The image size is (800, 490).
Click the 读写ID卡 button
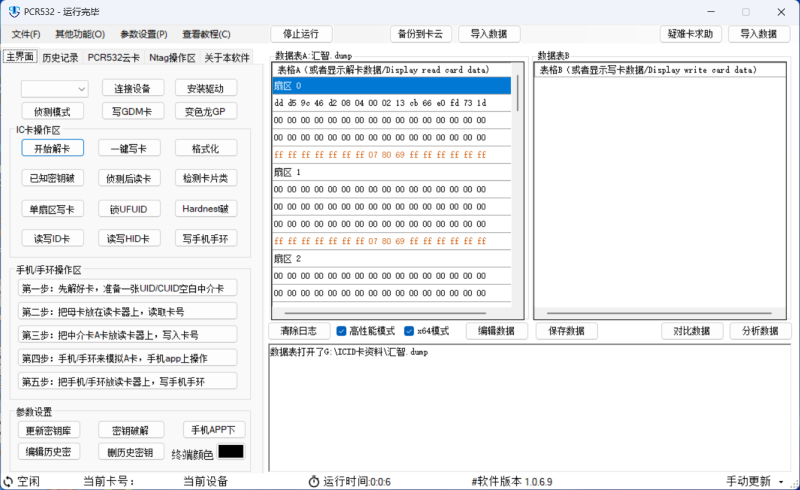[53, 238]
